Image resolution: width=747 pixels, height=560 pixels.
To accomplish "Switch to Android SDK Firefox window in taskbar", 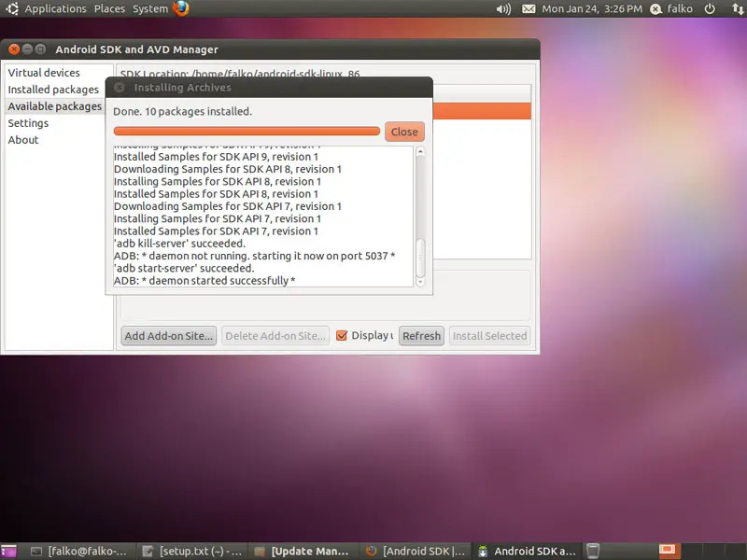I will coord(416,551).
